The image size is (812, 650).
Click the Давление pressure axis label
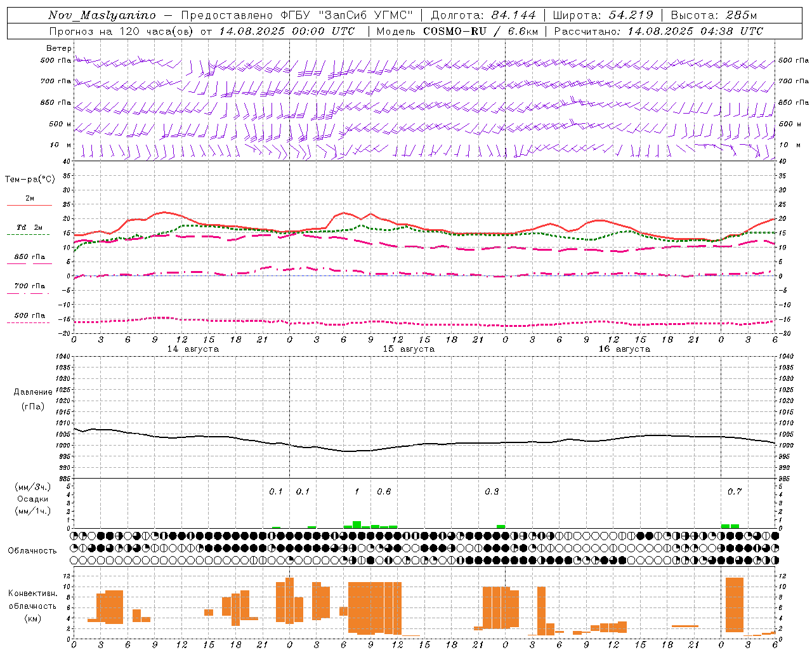pyautogui.click(x=33, y=392)
